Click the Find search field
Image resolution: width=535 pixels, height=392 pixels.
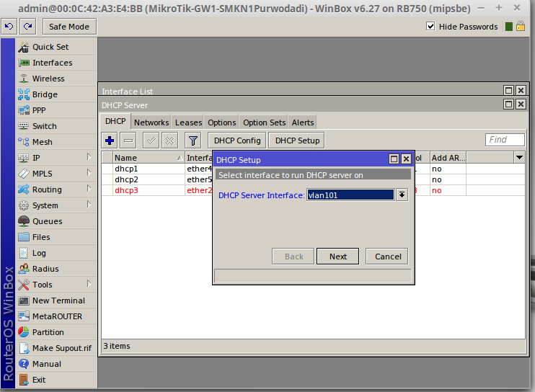coord(505,140)
